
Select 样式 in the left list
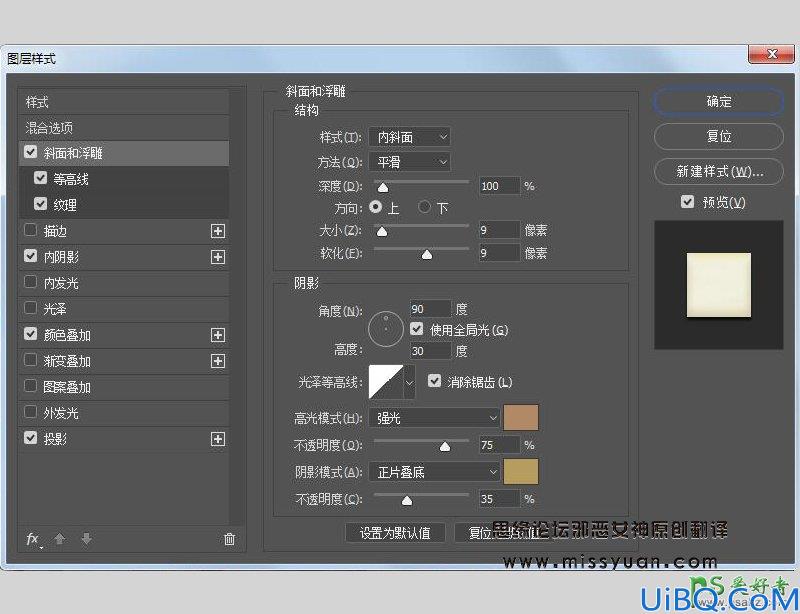(123, 102)
